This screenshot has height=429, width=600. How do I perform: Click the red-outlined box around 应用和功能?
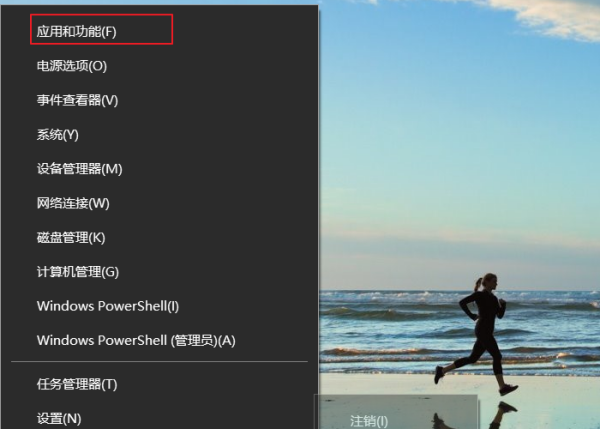coord(101,29)
